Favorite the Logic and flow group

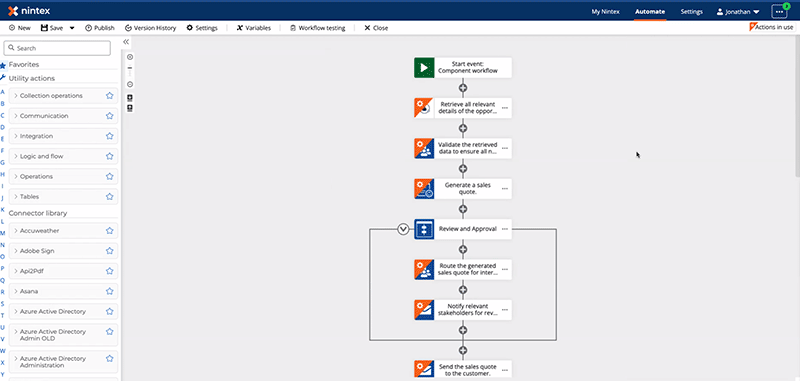pyautogui.click(x=109, y=156)
